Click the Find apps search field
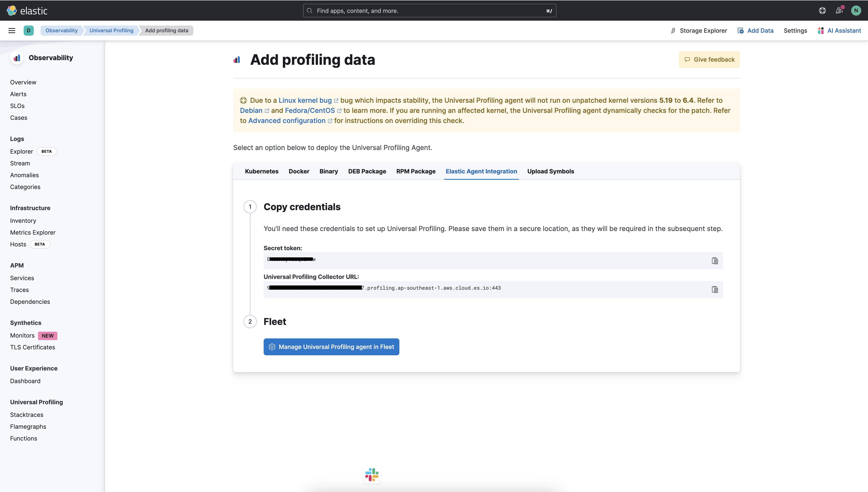Screen dimensions: 868x492 point(429,11)
